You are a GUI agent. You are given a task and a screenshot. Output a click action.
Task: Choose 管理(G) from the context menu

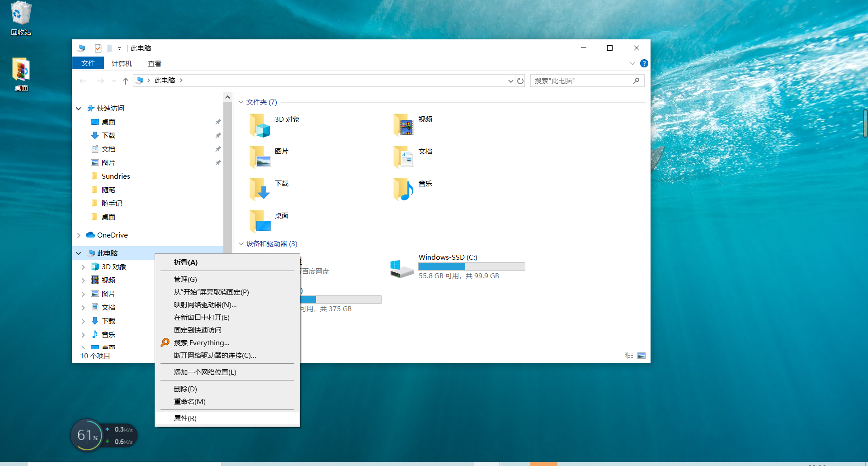[x=186, y=279]
